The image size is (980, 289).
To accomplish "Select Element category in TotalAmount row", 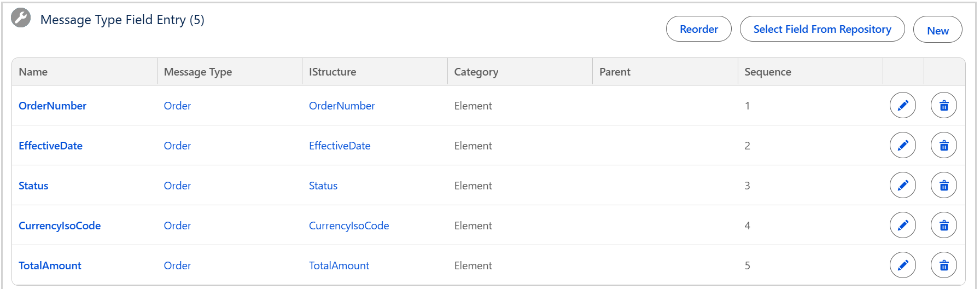I will click(x=473, y=265).
